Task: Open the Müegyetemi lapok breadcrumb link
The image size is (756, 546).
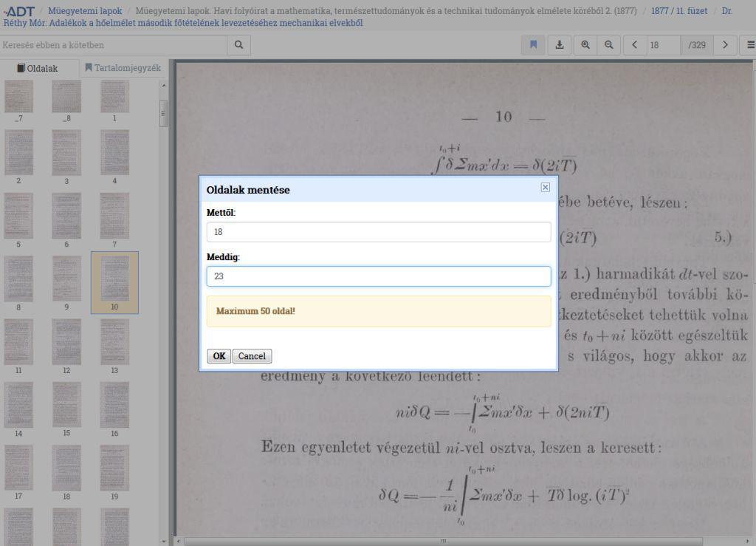Action: click(85, 10)
